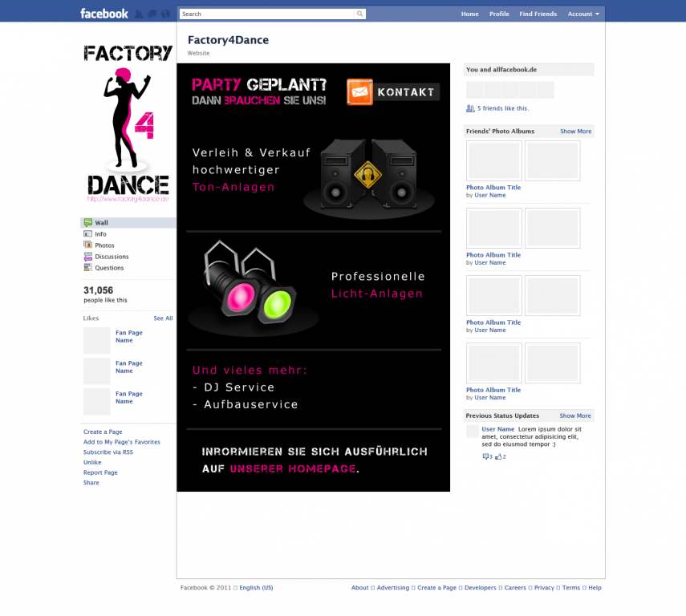Click the status update avatar thumbnail
Image resolution: width=686 pixels, height=616 pixels.
tap(473, 431)
